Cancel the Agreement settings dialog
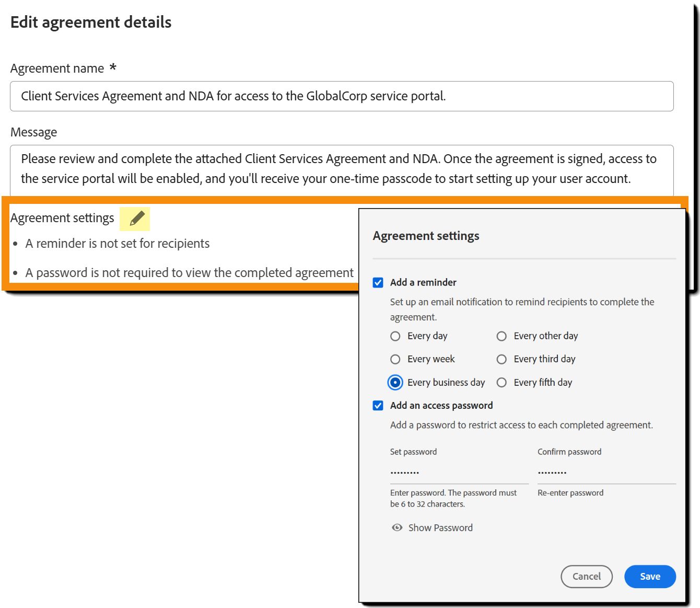Screen dimensions: 700x608 pos(586,576)
